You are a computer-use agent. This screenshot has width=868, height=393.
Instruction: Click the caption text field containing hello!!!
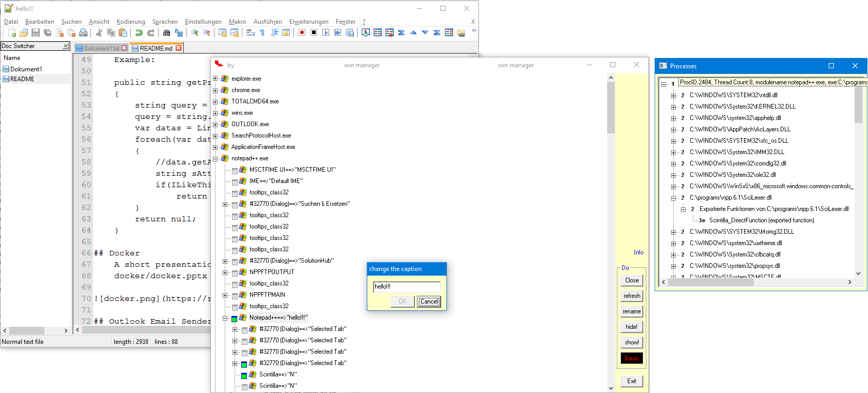coord(407,286)
